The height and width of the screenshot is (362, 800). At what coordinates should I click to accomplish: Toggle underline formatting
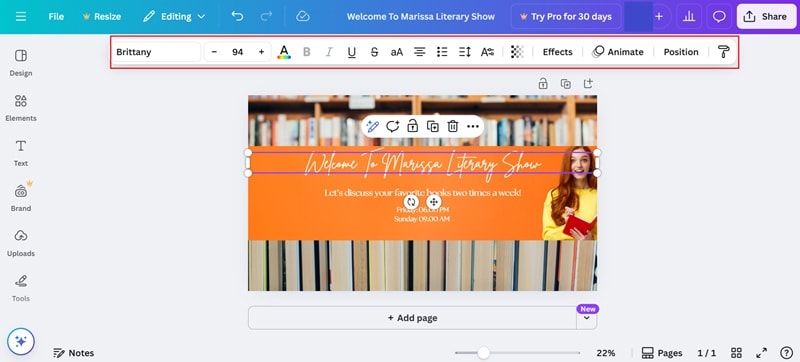[352, 52]
